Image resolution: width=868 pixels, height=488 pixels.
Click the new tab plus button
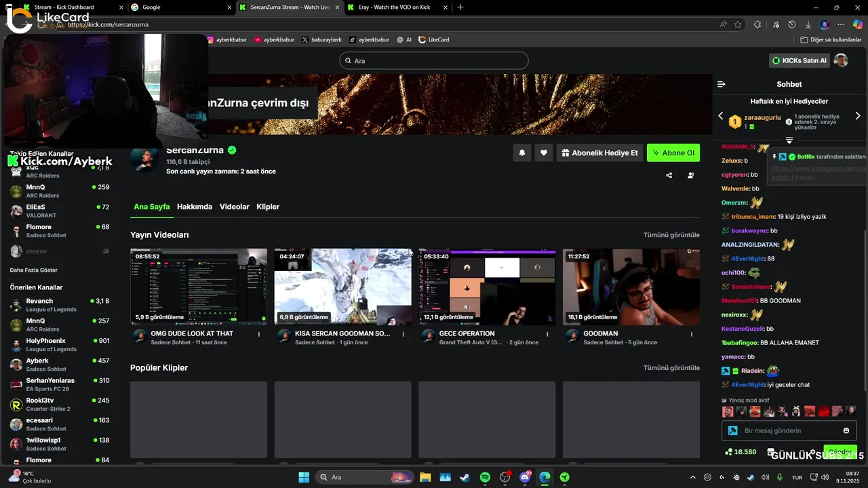[x=460, y=7]
